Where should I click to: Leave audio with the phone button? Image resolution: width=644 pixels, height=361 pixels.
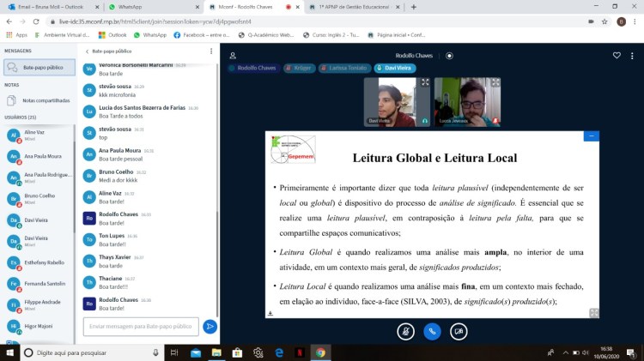pos(433,331)
